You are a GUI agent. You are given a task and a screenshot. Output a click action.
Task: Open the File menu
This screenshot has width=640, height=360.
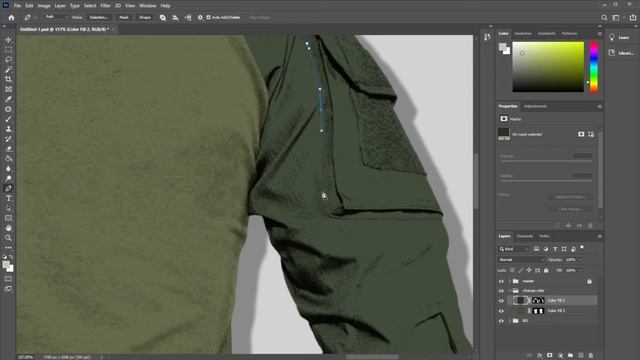coord(18,6)
